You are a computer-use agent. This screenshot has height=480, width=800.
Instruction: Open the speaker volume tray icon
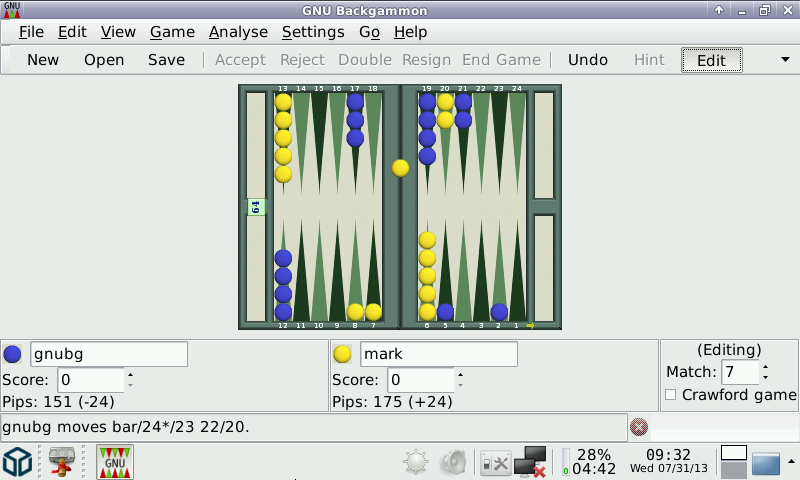[453, 462]
